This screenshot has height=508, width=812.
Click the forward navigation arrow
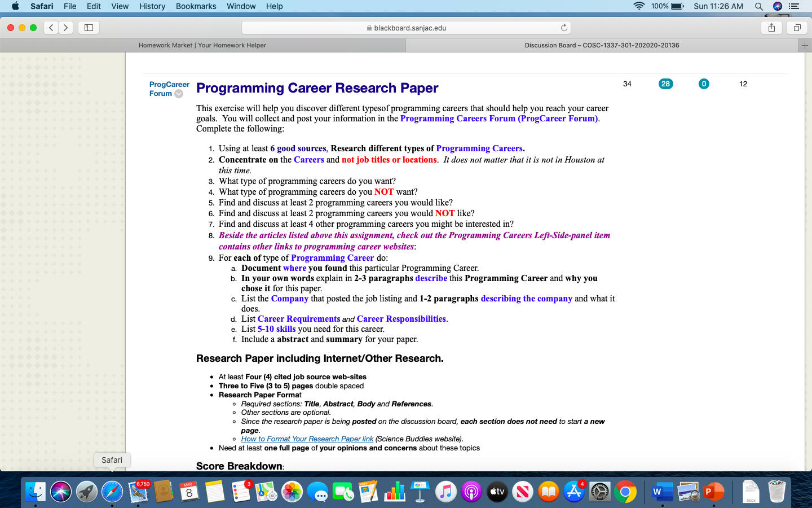(66, 28)
